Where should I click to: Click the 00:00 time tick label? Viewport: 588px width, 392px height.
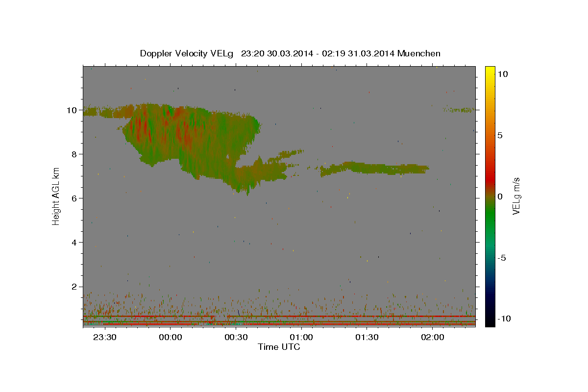pyautogui.click(x=171, y=337)
